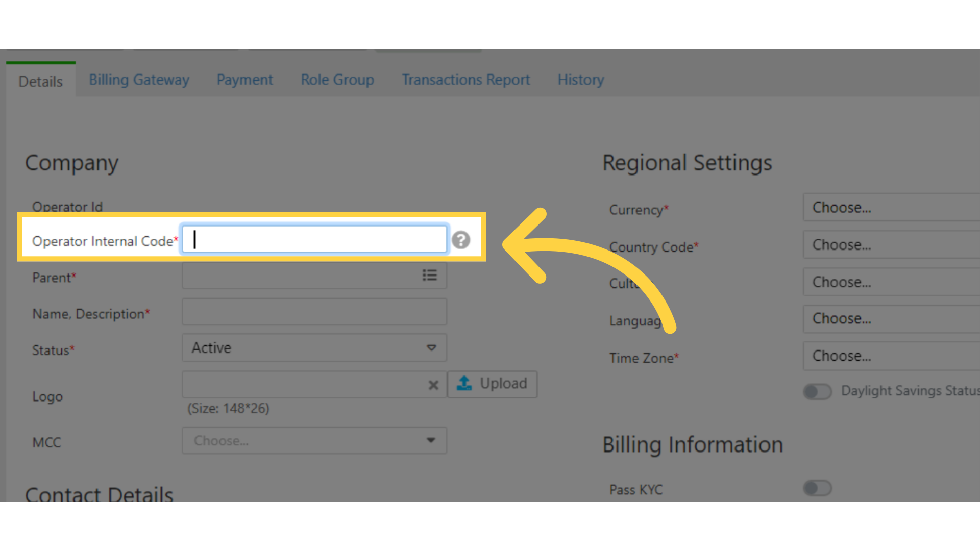Image resolution: width=980 pixels, height=551 pixels.
Task: Open the Payment tab
Action: coord(244,80)
